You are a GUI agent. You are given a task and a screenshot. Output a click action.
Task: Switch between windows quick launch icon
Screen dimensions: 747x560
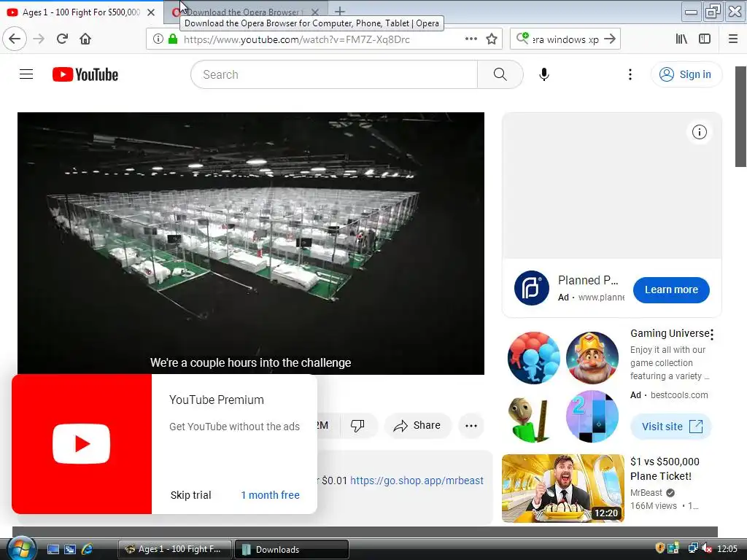[x=70, y=549]
